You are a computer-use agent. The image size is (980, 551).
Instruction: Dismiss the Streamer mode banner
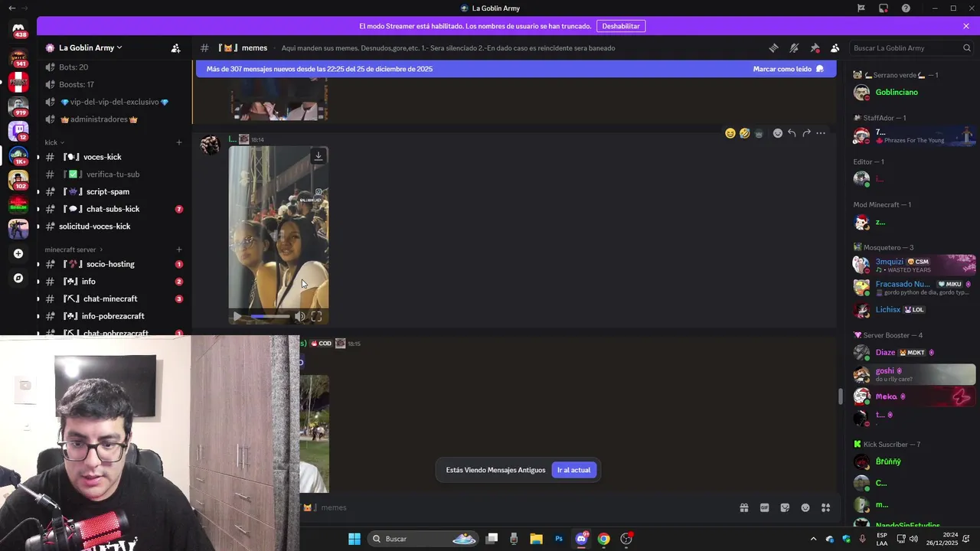click(x=966, y=26)
